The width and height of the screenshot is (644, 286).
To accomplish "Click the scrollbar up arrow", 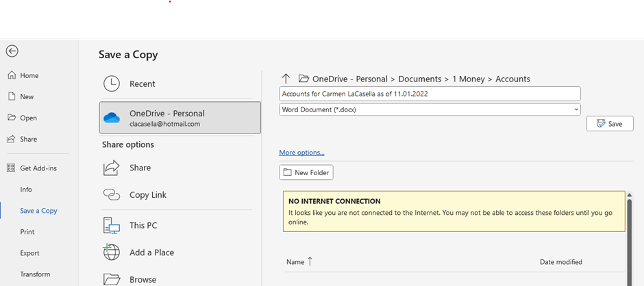I will [629, 195].
